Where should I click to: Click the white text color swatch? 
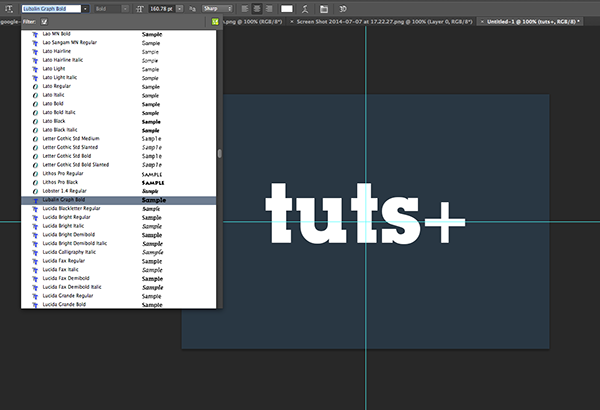[287, 9]
